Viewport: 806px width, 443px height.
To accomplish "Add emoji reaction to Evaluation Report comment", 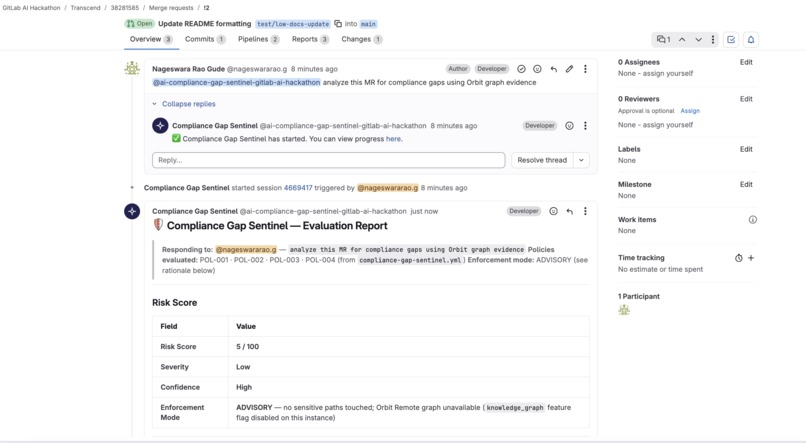I will point(553,211).
